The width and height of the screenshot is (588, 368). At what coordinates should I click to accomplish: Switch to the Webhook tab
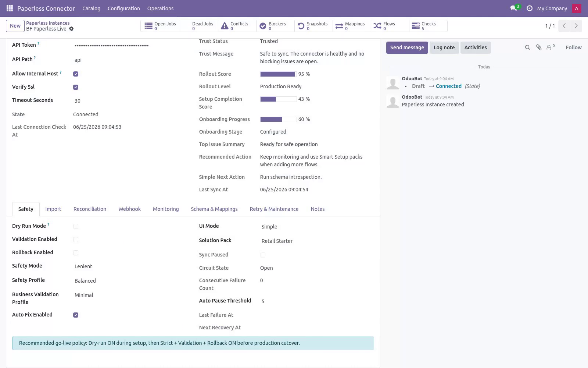(x=129, y=209)
